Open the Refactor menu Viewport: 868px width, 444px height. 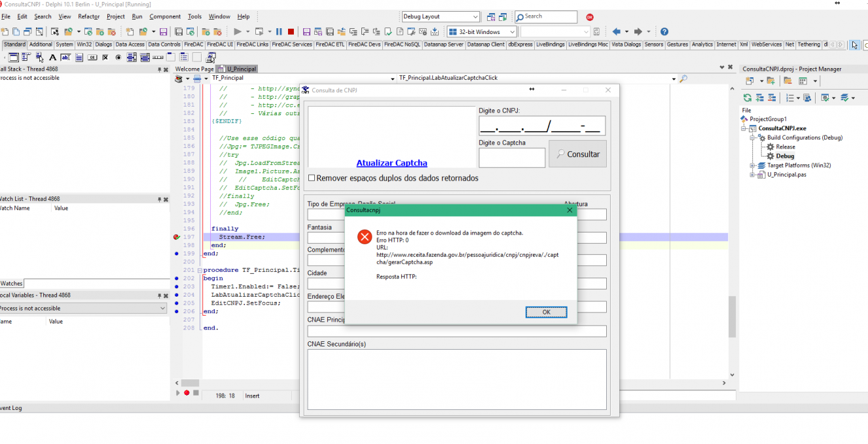(89, 16)
